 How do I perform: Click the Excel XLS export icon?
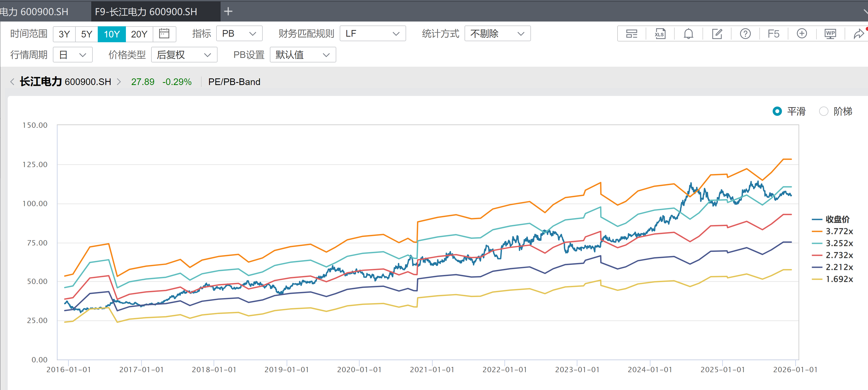(x=660, y=34)
